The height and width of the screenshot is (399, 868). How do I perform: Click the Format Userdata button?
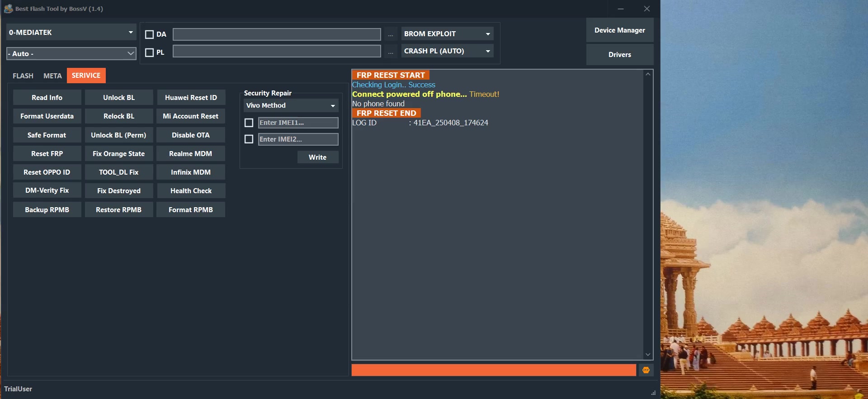[47, 116]
